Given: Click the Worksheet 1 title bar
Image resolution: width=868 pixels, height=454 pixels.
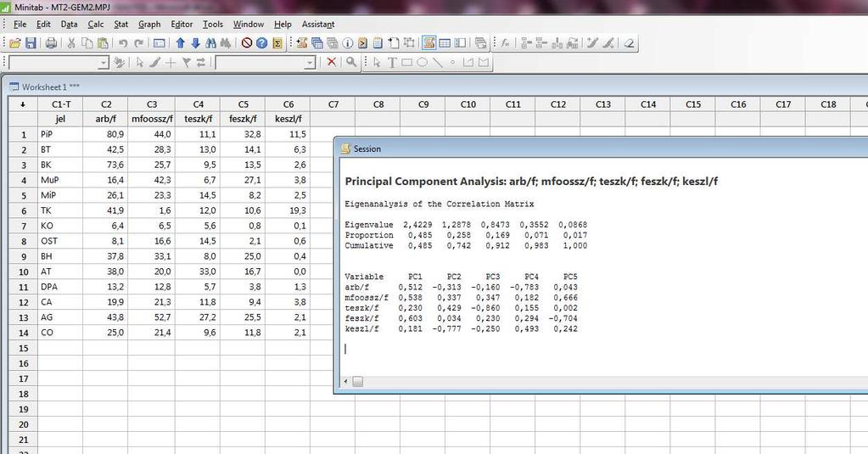Looking at the screenshot, I should click(437, 87).
